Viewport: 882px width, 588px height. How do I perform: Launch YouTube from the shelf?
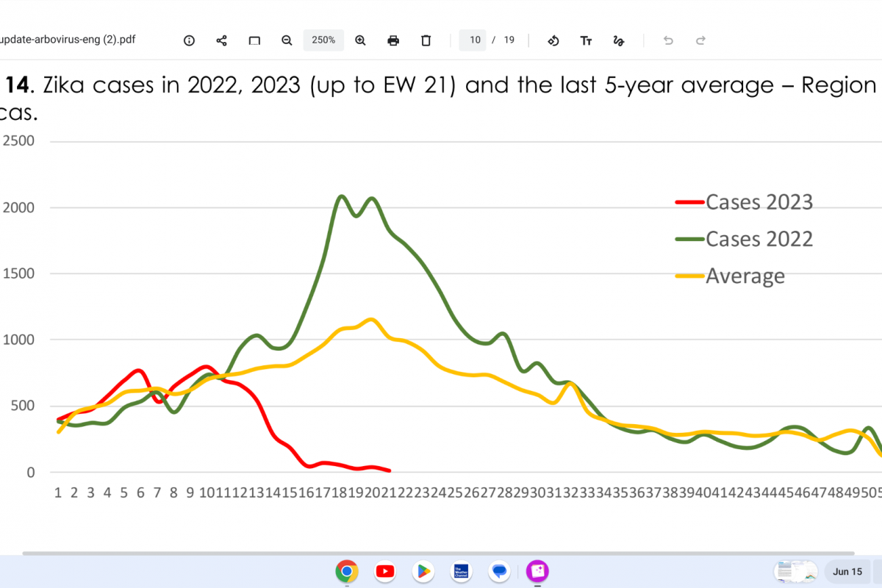385,571
